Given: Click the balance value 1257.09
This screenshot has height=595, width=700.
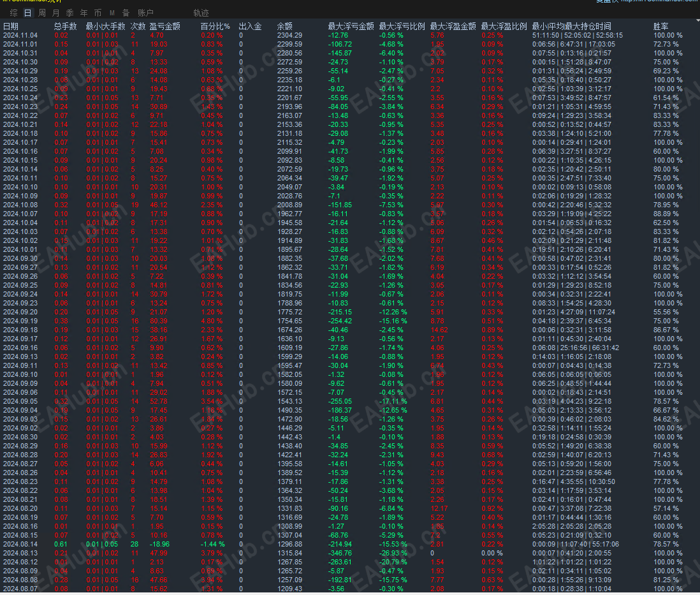Looking at the screenshot, I should (289, 580).
